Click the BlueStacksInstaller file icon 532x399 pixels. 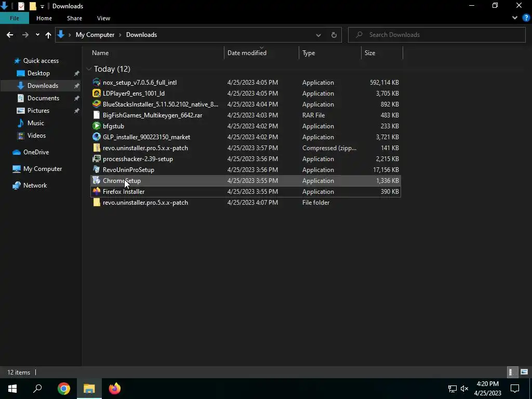point(96,104)
